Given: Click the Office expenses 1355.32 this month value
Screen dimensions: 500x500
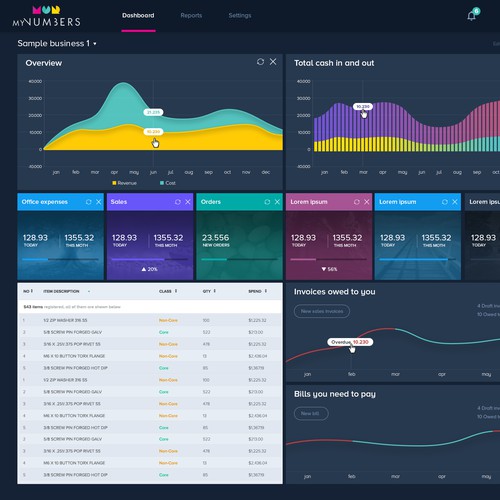Looking at the screenshot, I should click(79, 238).
